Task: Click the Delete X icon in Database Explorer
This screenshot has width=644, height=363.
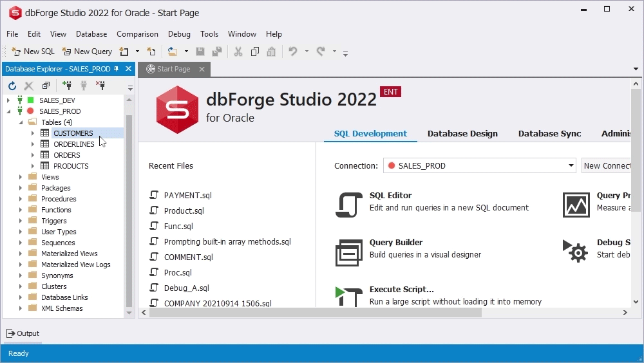Action: [x=29, y=86]
